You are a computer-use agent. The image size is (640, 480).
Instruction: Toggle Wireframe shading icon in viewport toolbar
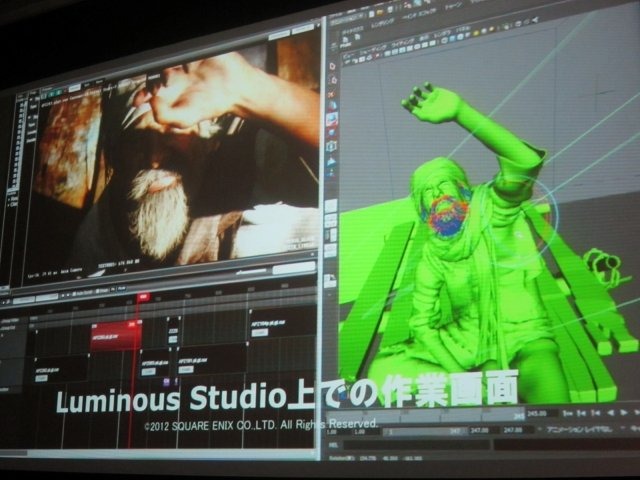point(444,41)
